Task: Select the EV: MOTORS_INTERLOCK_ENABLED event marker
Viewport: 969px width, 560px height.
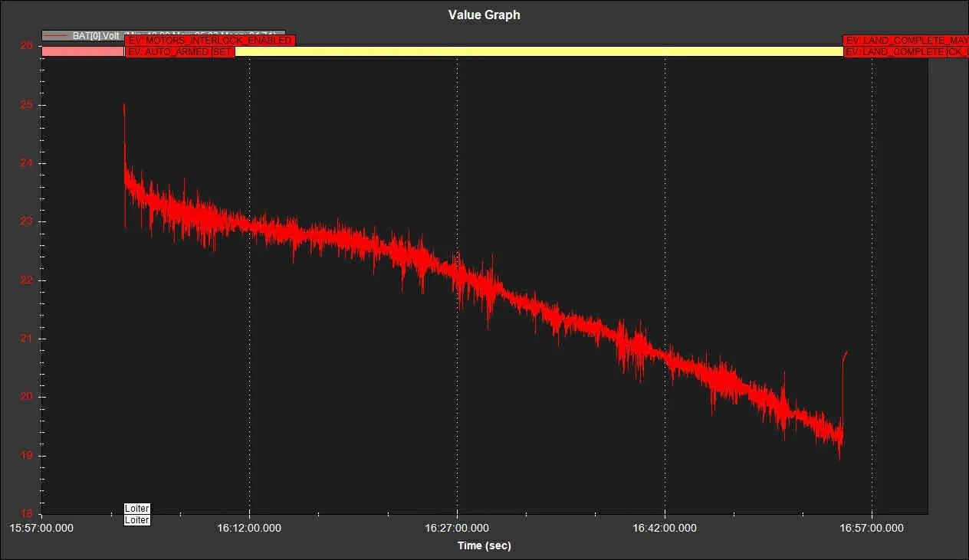Action: pos(210,41)
